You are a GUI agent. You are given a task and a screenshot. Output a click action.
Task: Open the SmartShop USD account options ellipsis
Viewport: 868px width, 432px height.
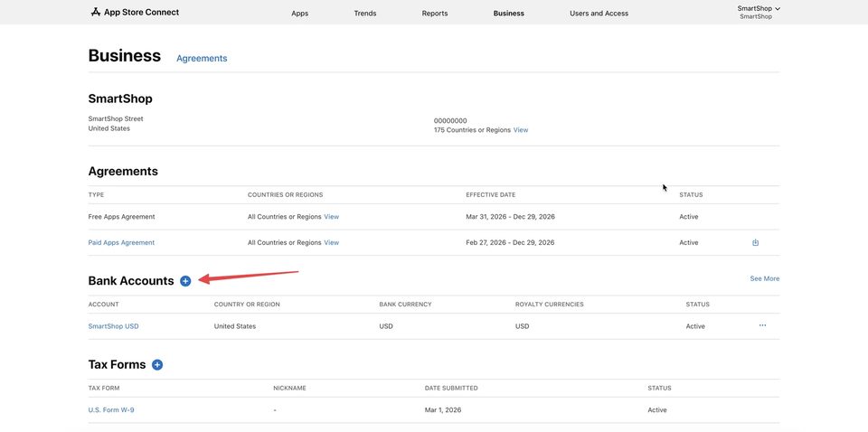762,325
